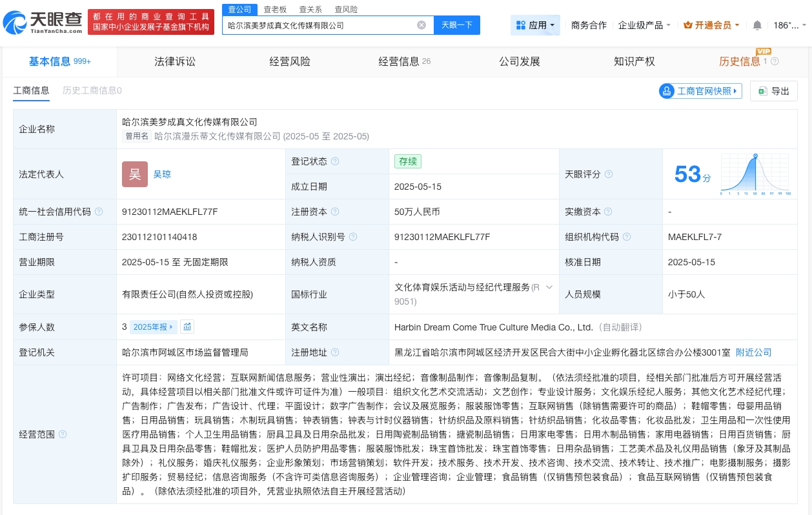Click the 曾用名 label tag
Viewport: 812px width, 515px height.
coord(137,136)
